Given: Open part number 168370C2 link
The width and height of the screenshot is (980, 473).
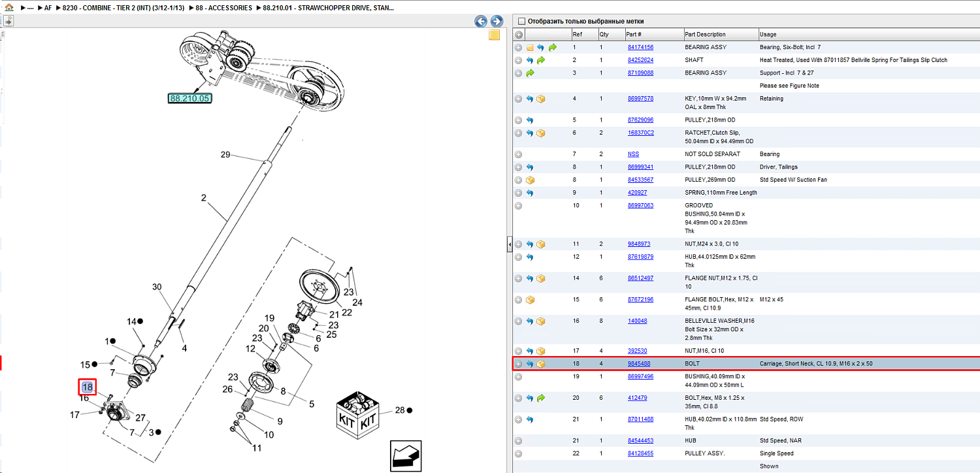Looking at the screenshot, I should (640, 133).
